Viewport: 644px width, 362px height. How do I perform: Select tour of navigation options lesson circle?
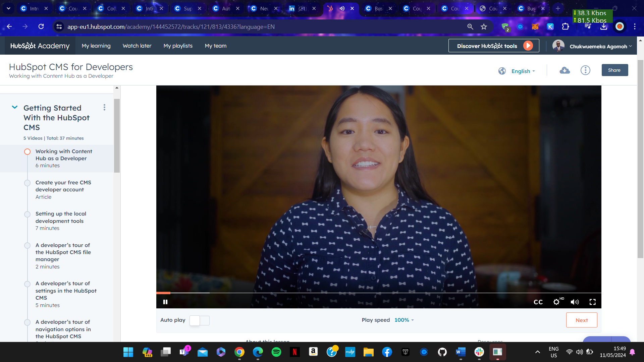(x=28, y=322)
